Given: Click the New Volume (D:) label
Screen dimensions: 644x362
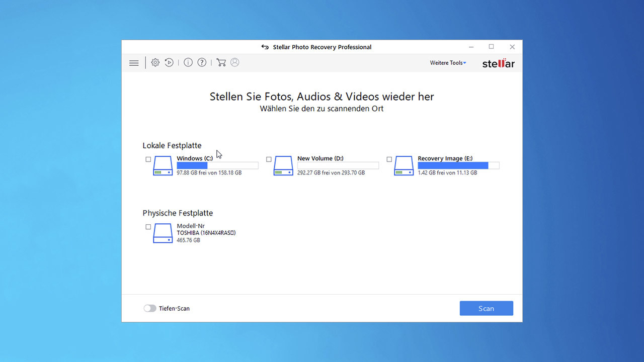Looking at the screenshot, I should [x=320, y=158].
